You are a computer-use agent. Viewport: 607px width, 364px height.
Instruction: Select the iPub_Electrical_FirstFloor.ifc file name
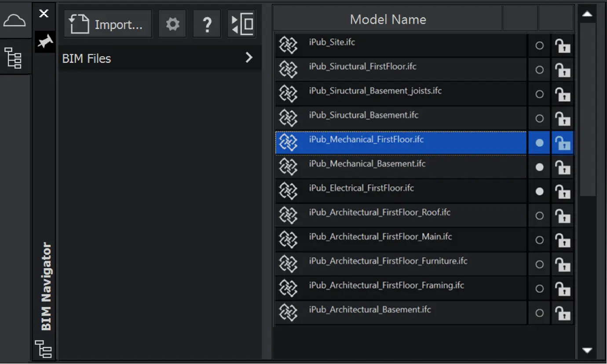click(x=361, y=188)
